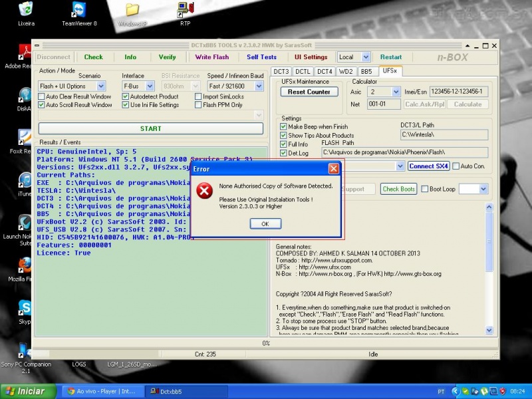Launch iTunes from the desktop
532x399 pixels.
pos(25,180)
